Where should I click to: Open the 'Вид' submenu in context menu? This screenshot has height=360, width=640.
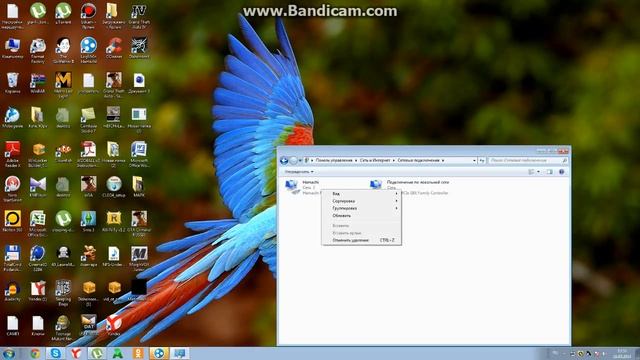point(361,194)
